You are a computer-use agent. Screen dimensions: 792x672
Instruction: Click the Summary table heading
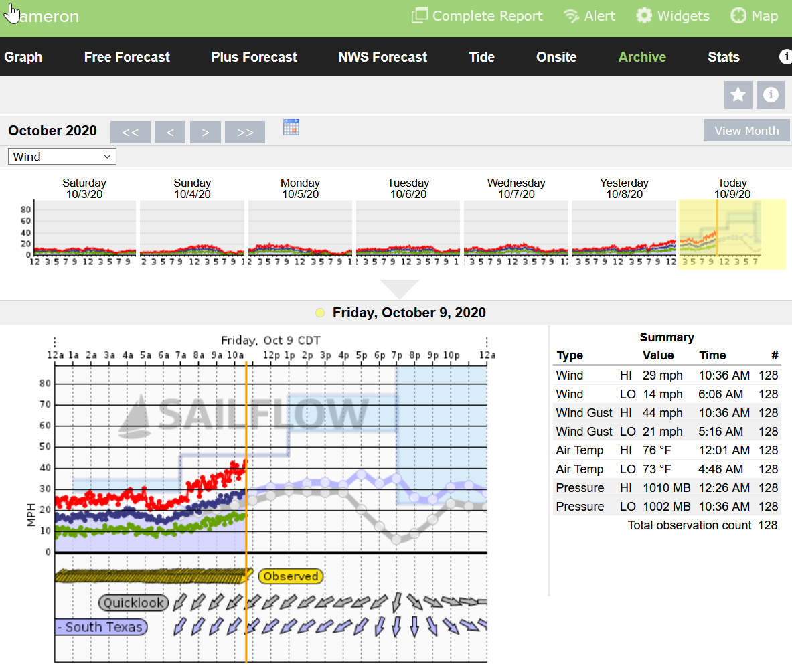tap(667, 337)
